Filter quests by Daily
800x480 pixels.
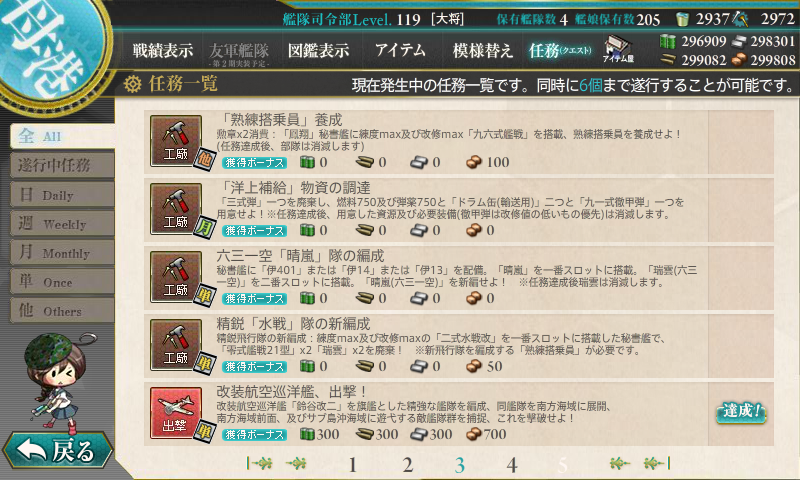click(62, 194)
